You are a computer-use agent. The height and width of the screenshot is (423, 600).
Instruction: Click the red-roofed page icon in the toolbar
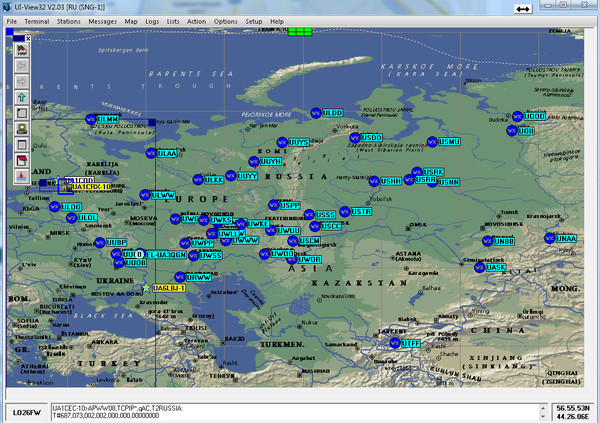point(22,160)
